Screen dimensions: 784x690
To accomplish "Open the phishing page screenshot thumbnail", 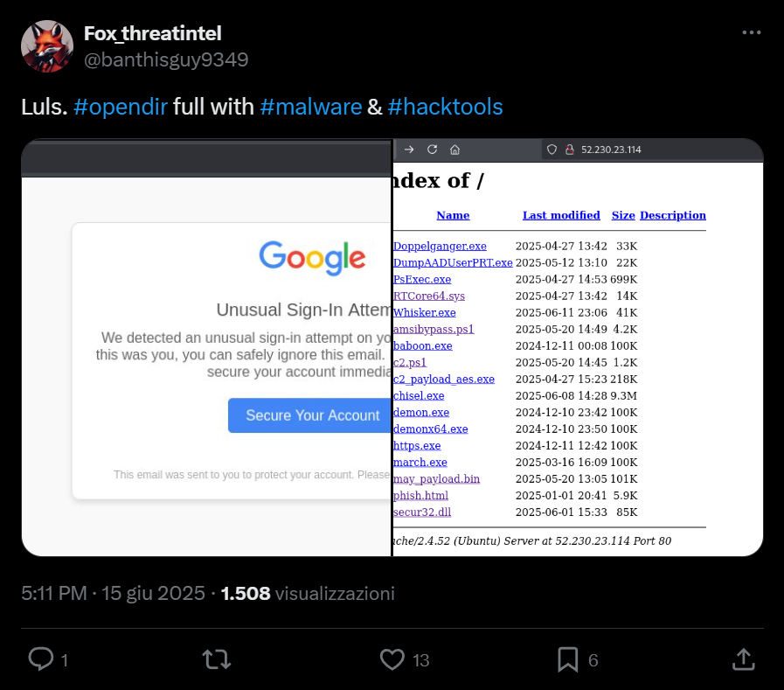I will click(206, 350).
